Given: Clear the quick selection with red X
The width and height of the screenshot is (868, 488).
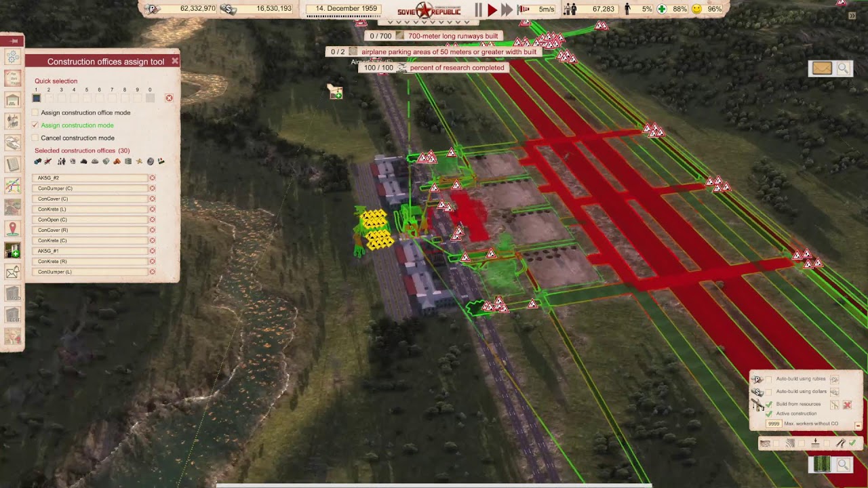Looking at the screenshot, I should (x=169, y=98).
